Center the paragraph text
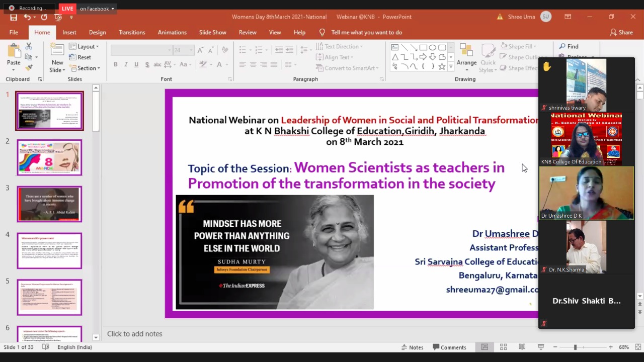Image resolution: width=644 pixels, height=362 pixels. [253, 64]
